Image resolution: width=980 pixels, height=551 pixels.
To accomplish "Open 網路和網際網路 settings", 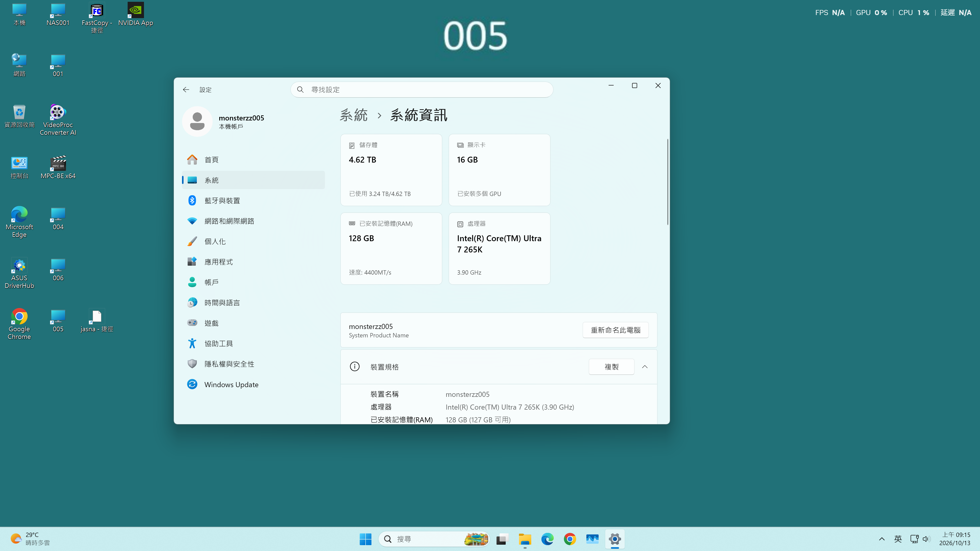I will [253, 221].
